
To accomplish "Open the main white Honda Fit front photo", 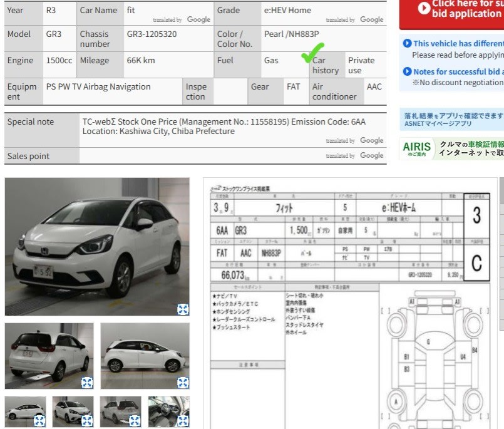I will pyautogui.click(x=97, y=247).
